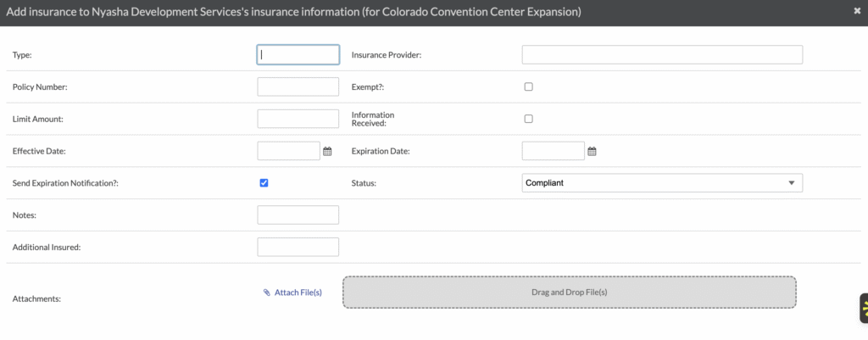868x340 pixels.
Task: Check the Exempt checkbox
Action: click(528, 86)
